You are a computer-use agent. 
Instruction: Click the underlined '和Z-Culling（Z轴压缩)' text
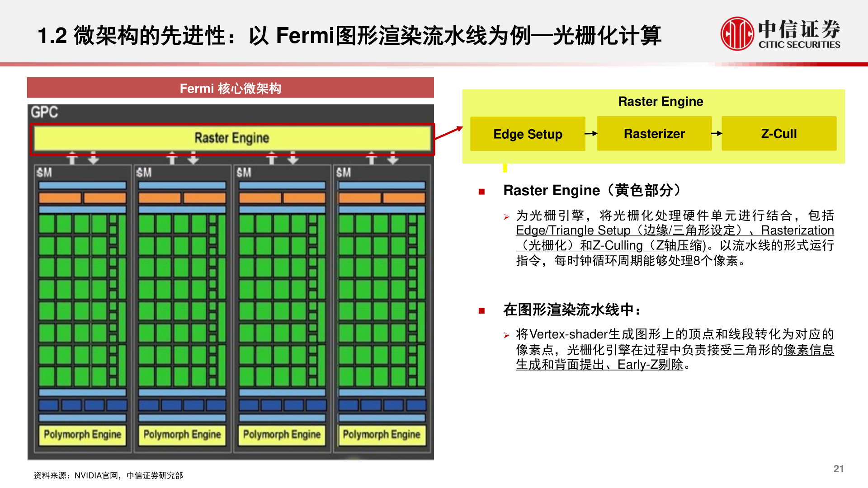pos(643,245)
